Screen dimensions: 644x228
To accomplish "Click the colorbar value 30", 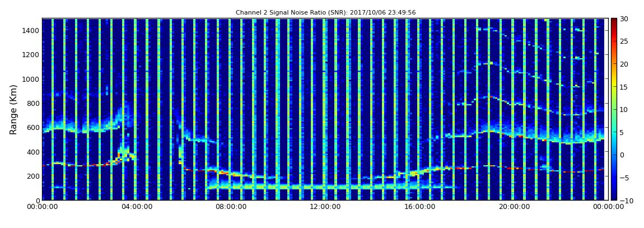I will click(624, 18).
